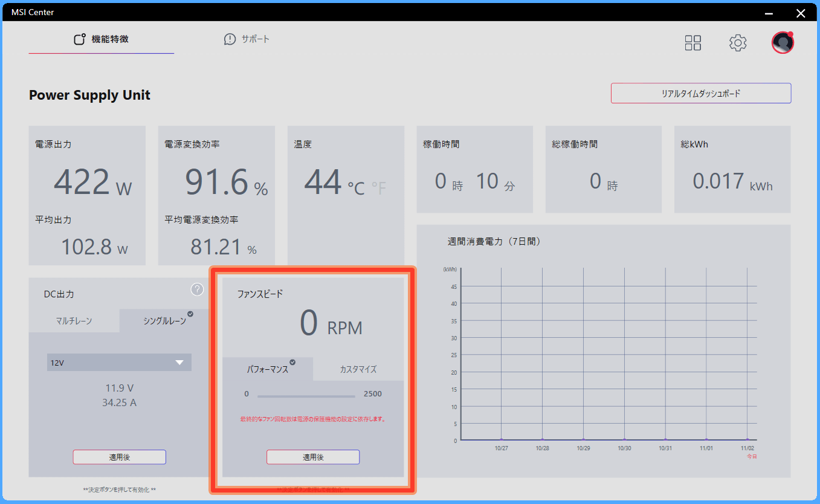Viewport: 820px width, 504px height.
Task: Switch to the 機能特徴 tab
Action: 101,40
